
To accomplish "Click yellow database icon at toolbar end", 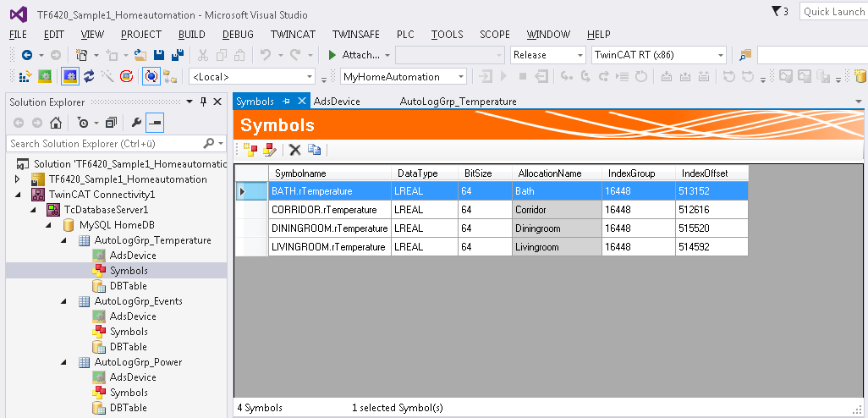I will click(x=860, y=76).
